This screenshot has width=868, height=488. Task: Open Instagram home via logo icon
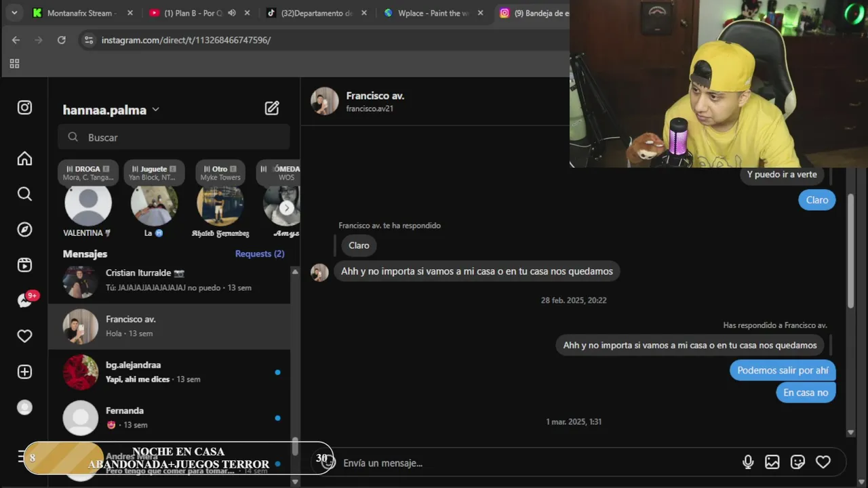pos(24,108)
